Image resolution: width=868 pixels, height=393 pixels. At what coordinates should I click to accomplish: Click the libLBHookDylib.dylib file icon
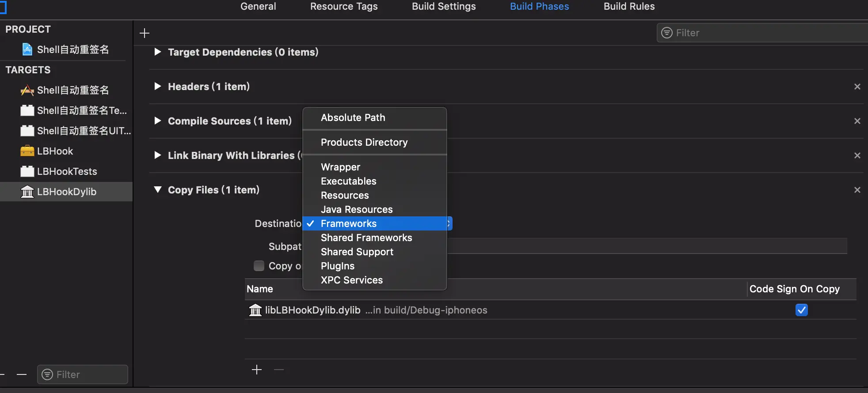coord(255,310)
